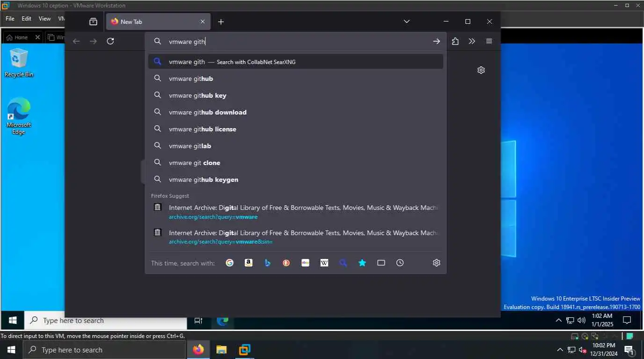The width and height of the screenshot is (644, 359).
Task: Personalize New Tab gear icon
Action: pos(481,70)
